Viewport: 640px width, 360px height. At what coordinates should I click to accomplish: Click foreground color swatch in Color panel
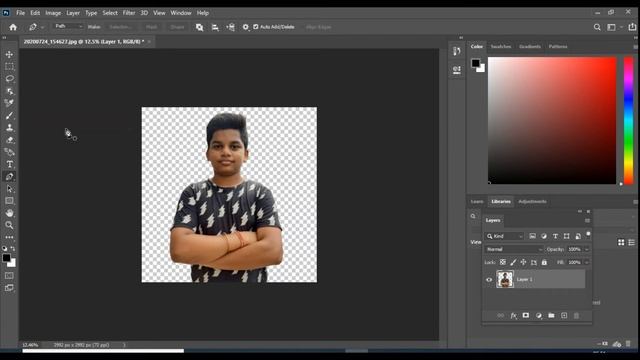coord(476,63)
